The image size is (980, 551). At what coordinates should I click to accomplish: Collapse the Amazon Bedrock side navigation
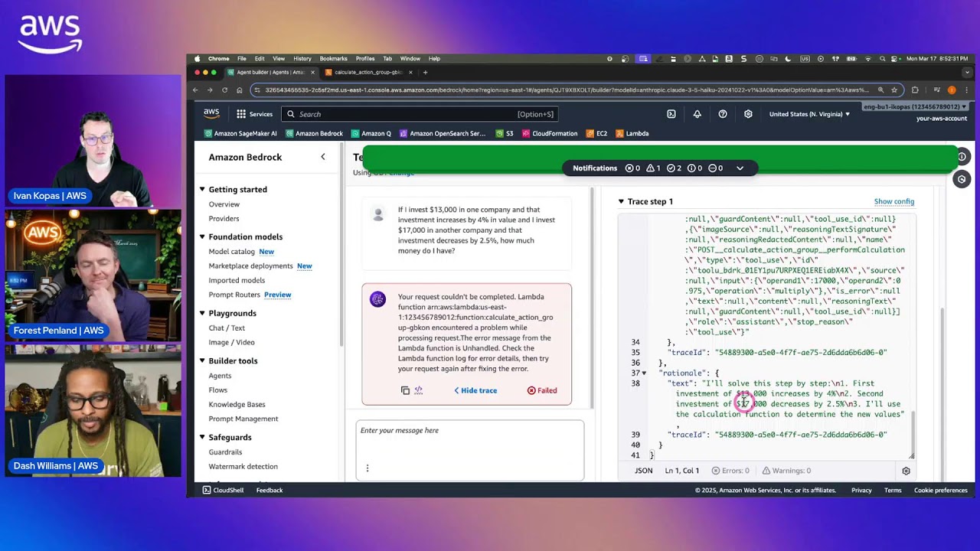(x=323, y=157)
